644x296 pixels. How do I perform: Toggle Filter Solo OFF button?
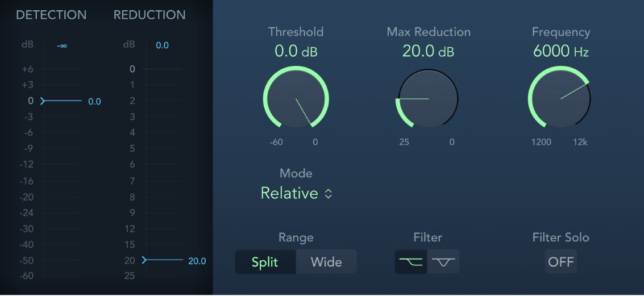coord(560,262)
